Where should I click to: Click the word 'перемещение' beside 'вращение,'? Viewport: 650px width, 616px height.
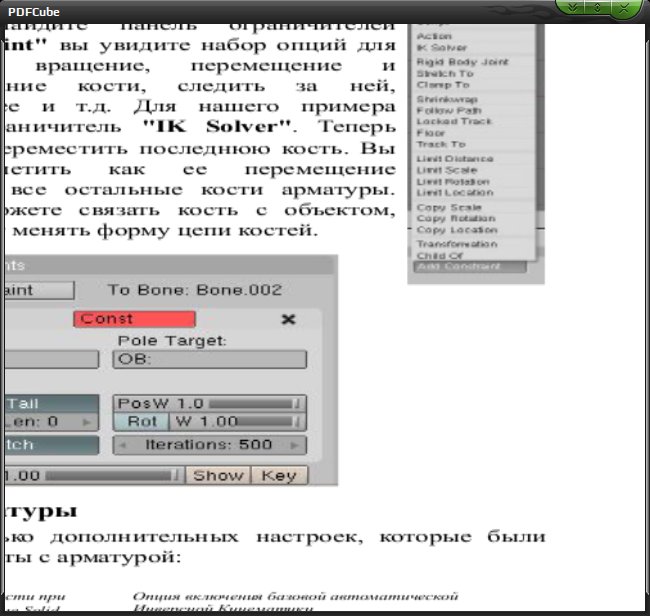click(266, 65)
